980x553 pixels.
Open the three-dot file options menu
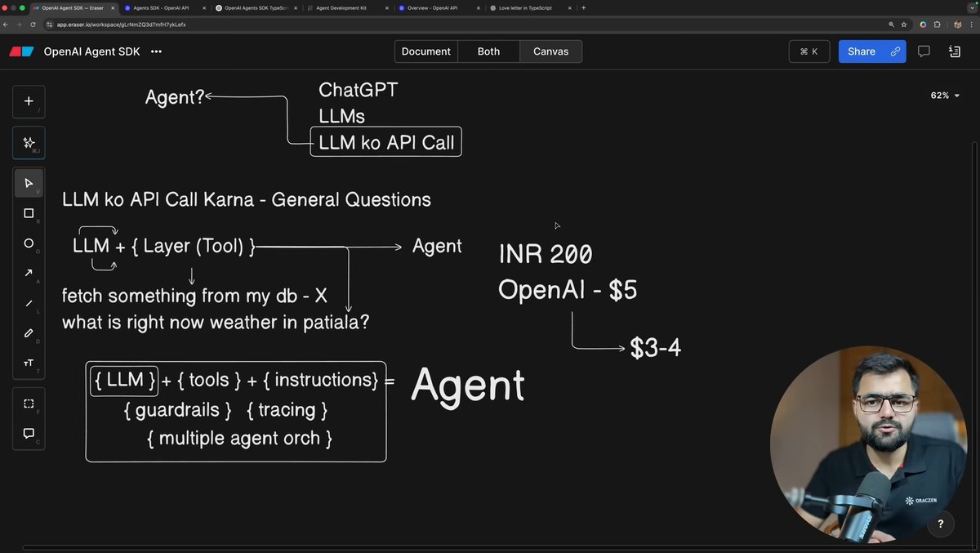pos(156,51)
